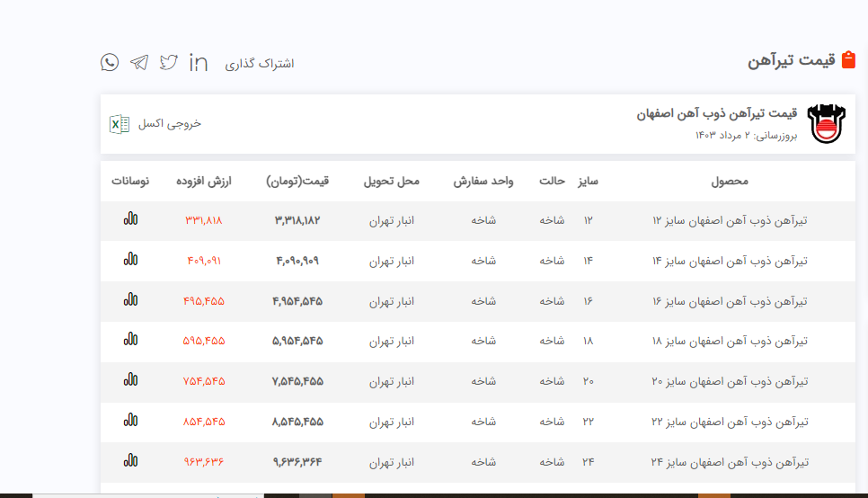Share page via Twitter icon
The image size is (868, 498).
pyautogui.click(x=169, y=62)
